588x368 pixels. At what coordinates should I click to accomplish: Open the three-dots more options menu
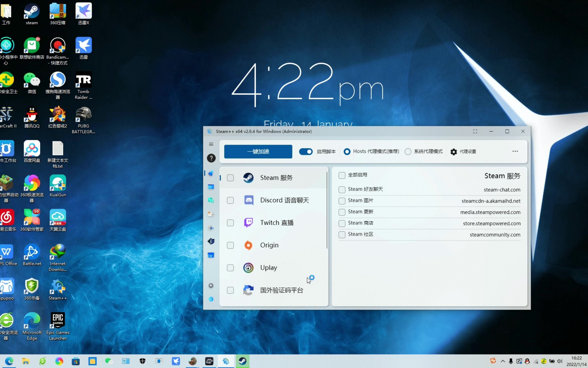tap(515, 151)
